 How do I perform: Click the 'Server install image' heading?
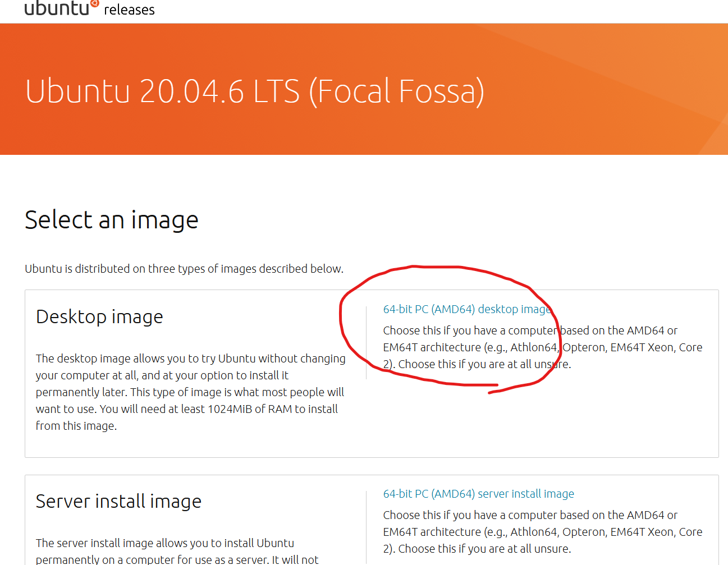(118, 501)
